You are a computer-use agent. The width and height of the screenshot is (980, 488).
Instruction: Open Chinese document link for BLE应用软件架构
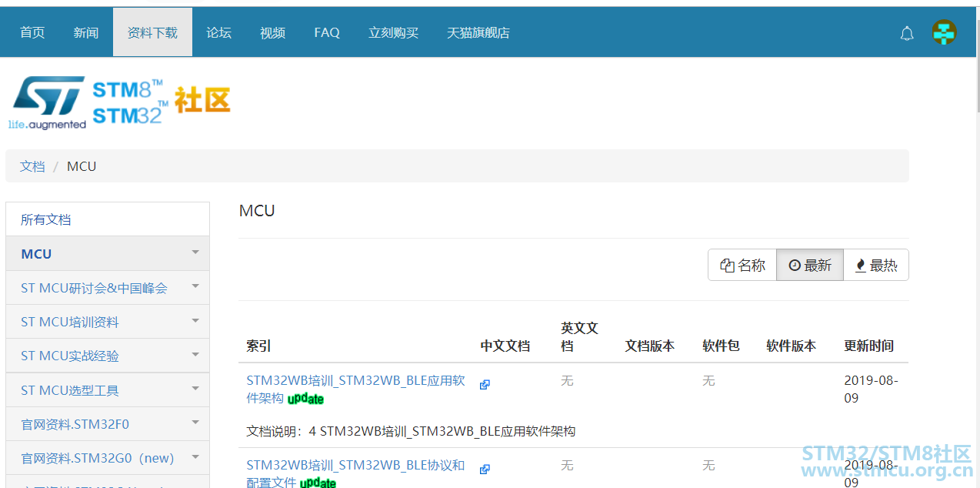485,385
